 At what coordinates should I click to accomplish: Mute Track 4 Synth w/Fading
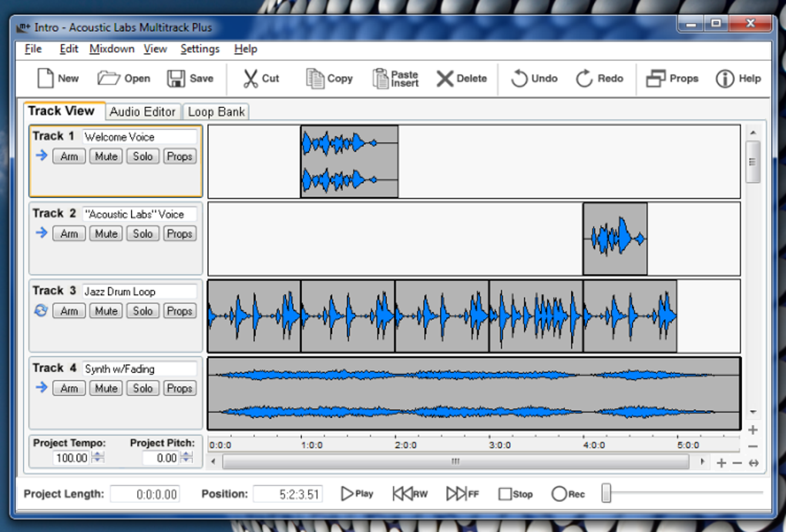click(x=106, y=388)
